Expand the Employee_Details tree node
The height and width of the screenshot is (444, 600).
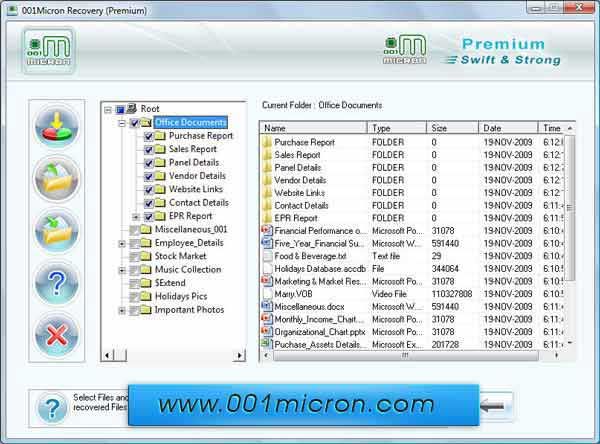pyautogui.click(x=122, y=244)
